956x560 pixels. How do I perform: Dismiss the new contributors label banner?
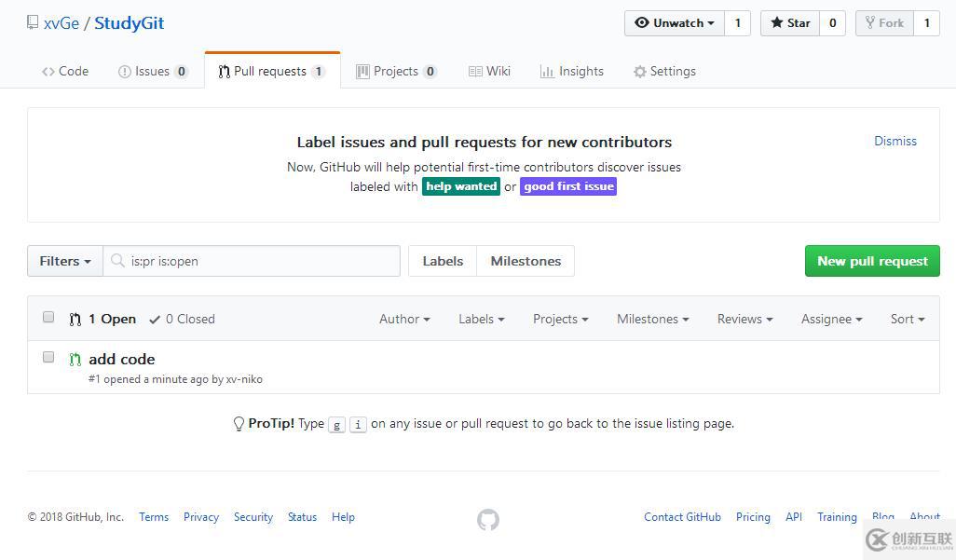point(895,141)
